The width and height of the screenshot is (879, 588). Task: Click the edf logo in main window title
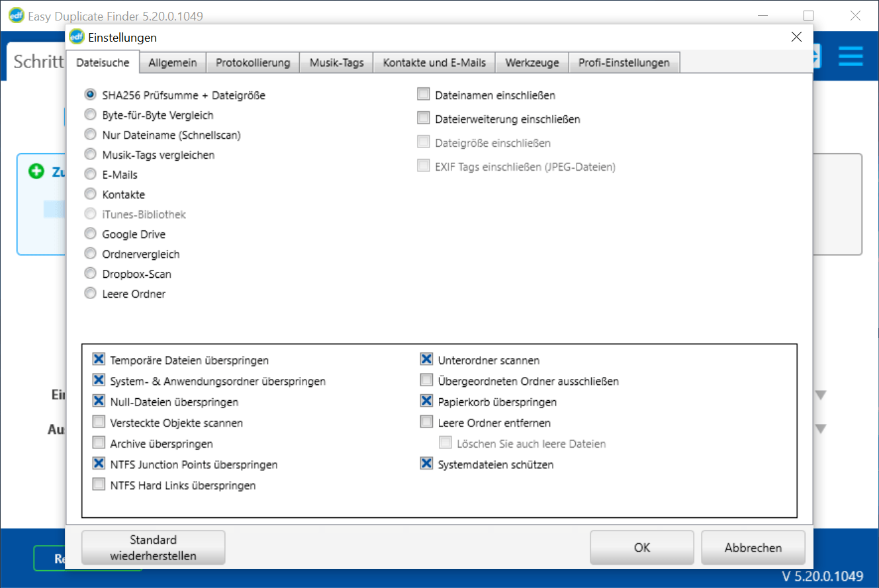[17, 15]
